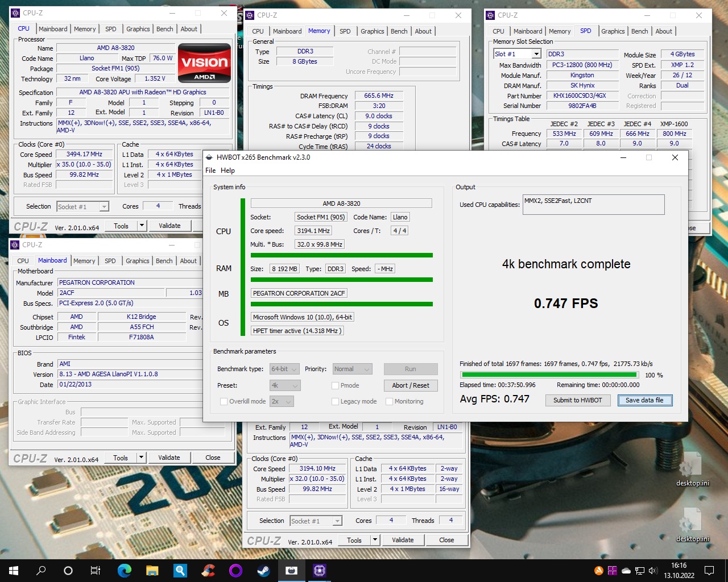This screenshot has width=728, height=582.
Task: Click the purple four-squares tray icon
Action: [x=613, y=571]
